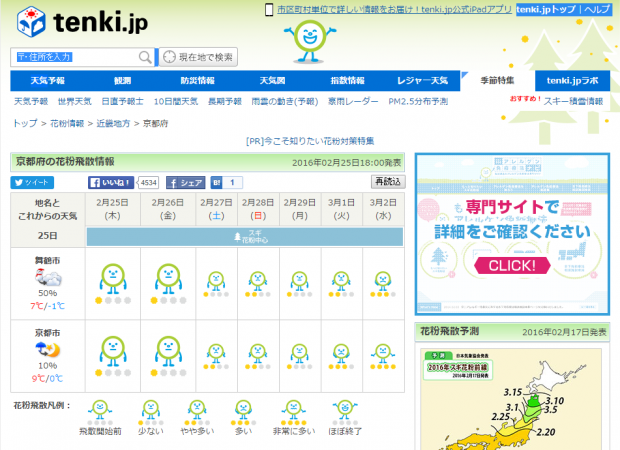The height and width of the screenshot is (450, 620).
Task: Click the 少ない legend icon
Action: [151, 410]
